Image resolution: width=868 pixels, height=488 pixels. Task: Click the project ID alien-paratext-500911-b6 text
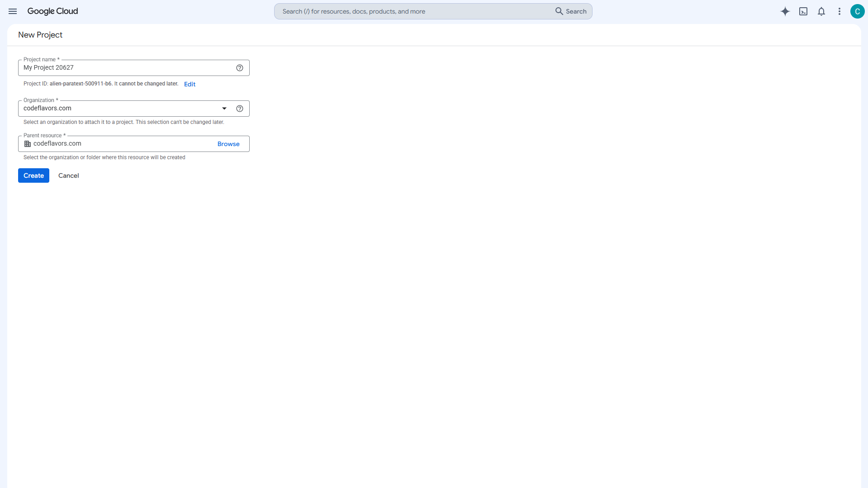(x=81, y=84)
